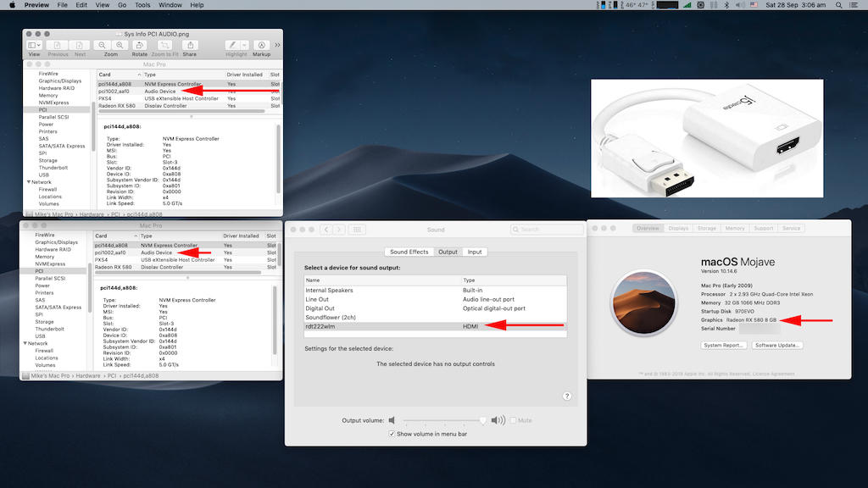Image resolution: width=868 pixels, height=488 pixels.
Task: Click the System Report button
Action: [x=724, y=346]
